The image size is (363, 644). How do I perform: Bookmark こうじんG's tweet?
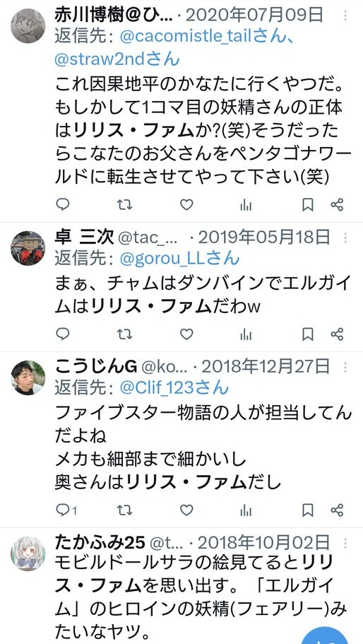[308, 510]
